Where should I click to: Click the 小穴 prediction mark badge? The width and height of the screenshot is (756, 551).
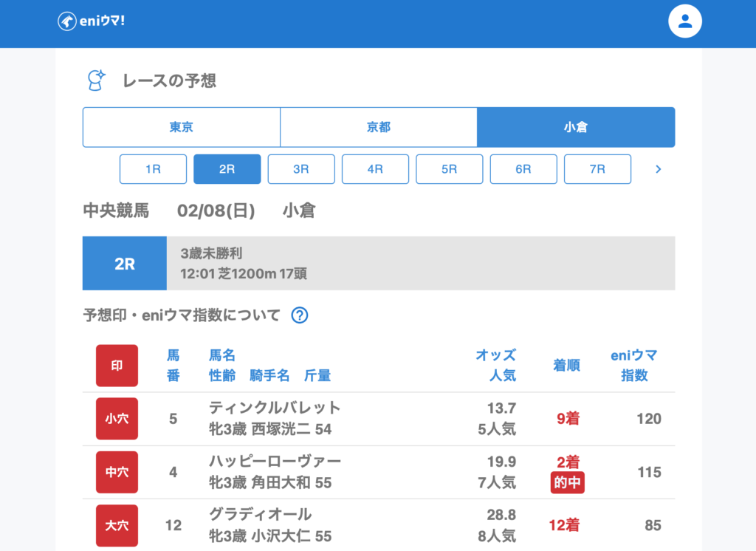[x=117, y=419]
